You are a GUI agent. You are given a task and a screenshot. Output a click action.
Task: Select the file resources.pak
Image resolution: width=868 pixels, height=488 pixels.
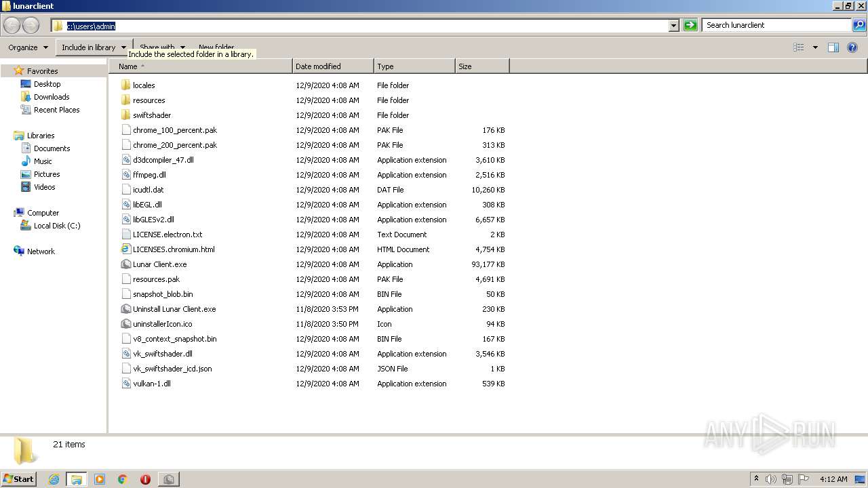click(156, 279)
